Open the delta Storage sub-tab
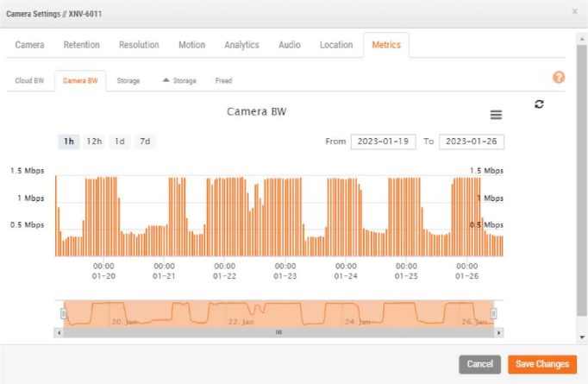588x384 pixels. coord(179,81)
